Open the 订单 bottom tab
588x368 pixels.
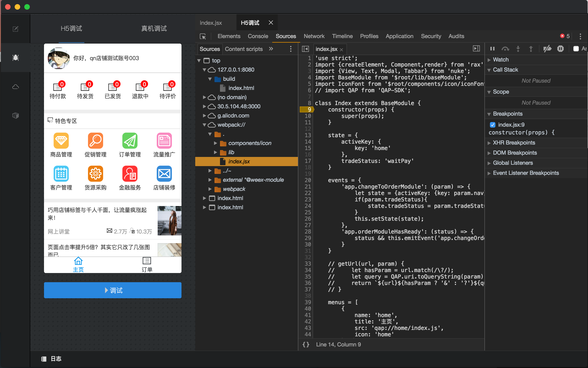pyautogui.click(x=147, y=265)
